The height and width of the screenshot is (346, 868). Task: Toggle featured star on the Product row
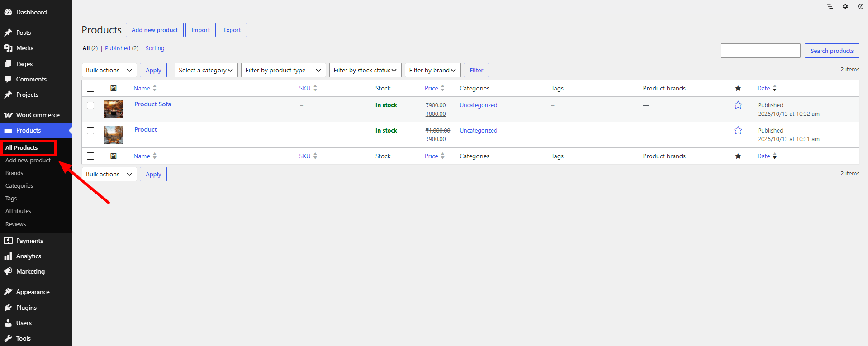pos(738,130)
